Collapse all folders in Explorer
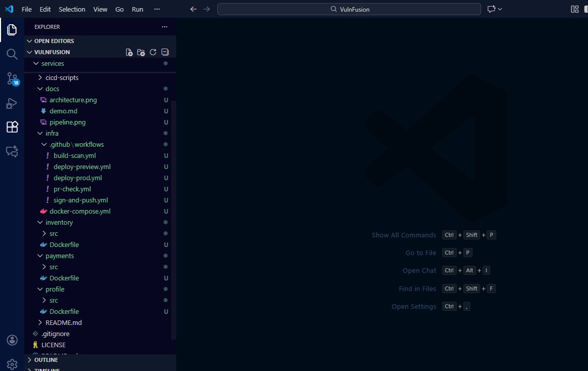 [x=165, y=52]
